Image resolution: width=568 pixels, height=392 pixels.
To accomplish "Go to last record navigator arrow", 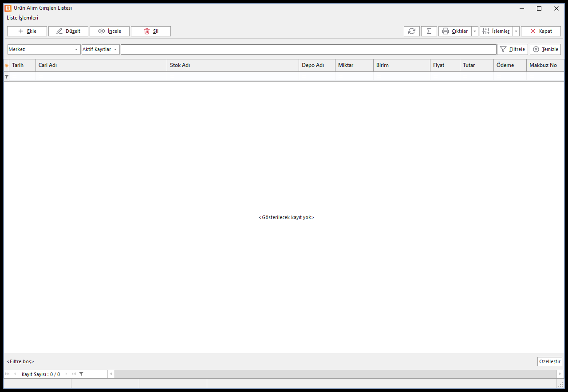I will click(74, 374).
